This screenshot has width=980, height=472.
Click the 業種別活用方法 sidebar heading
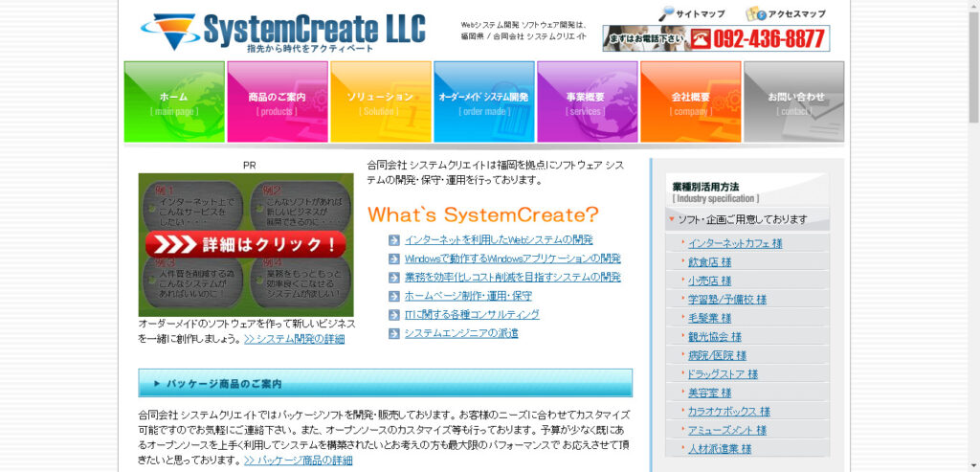click(x=705, y=187)
